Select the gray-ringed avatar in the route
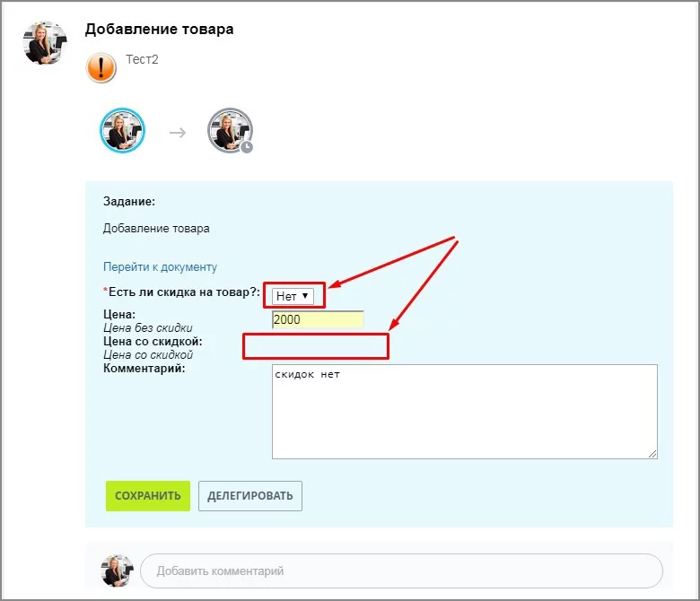This screenshot has width=700, height=601. tap(229, 131)
